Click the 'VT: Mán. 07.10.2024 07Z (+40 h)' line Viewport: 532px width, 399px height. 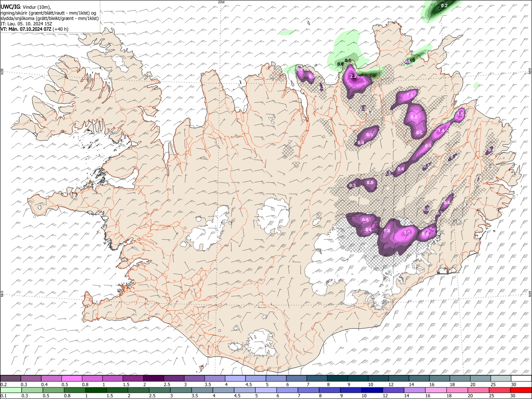[x=34, y=29]
